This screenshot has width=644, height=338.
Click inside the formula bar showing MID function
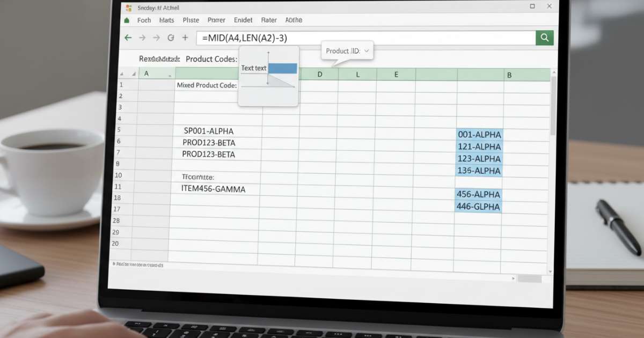322,38
